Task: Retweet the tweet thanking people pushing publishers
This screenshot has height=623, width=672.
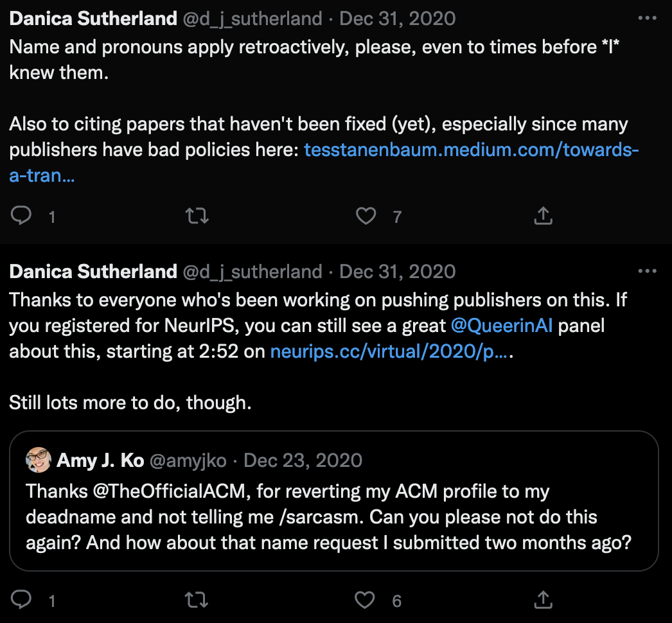Action: (x=197, y=600)
